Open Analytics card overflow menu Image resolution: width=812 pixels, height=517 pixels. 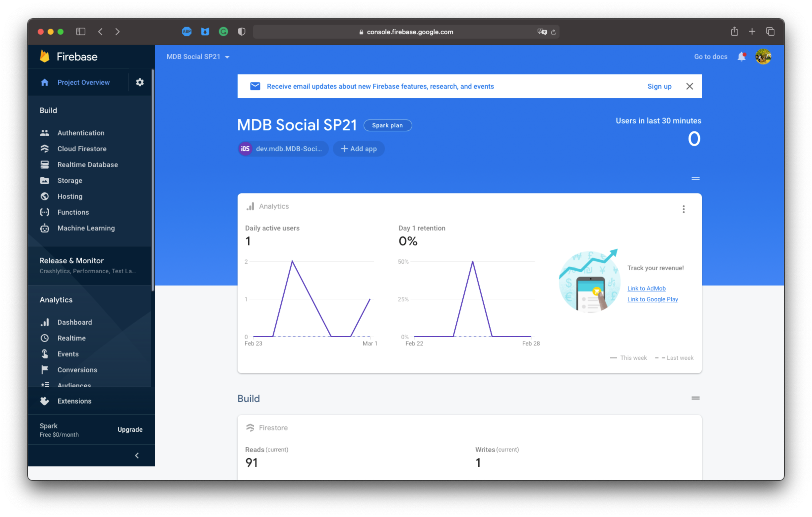coord(684,209)
